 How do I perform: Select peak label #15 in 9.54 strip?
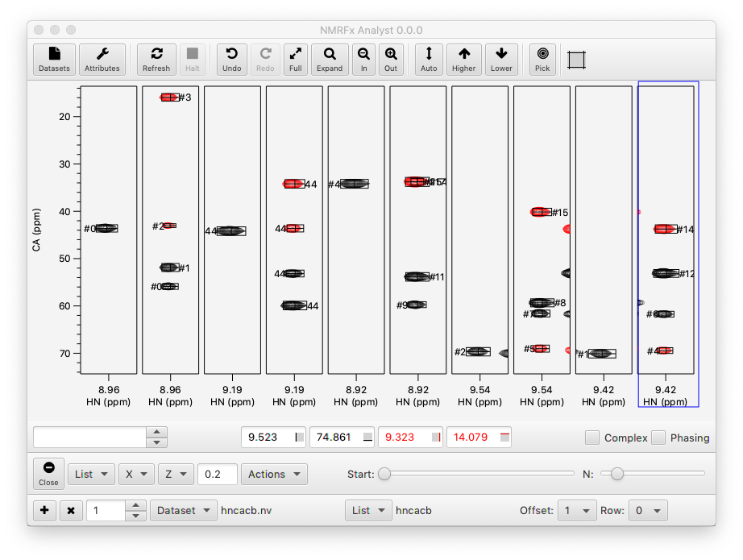click(560, 213)
